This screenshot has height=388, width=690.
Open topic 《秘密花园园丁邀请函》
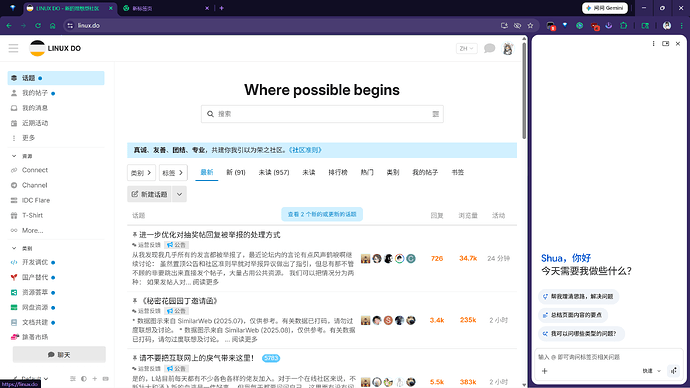tap(179, 301)
